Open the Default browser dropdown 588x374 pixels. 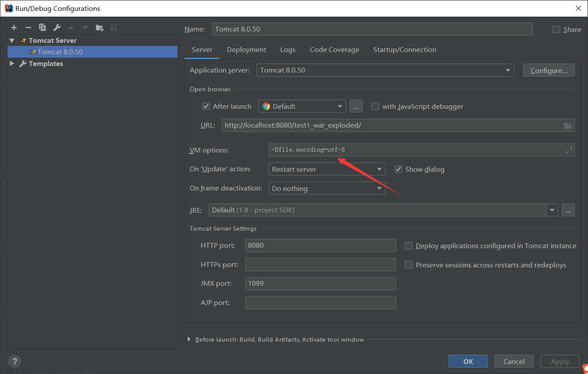click(x=302, y=106)
